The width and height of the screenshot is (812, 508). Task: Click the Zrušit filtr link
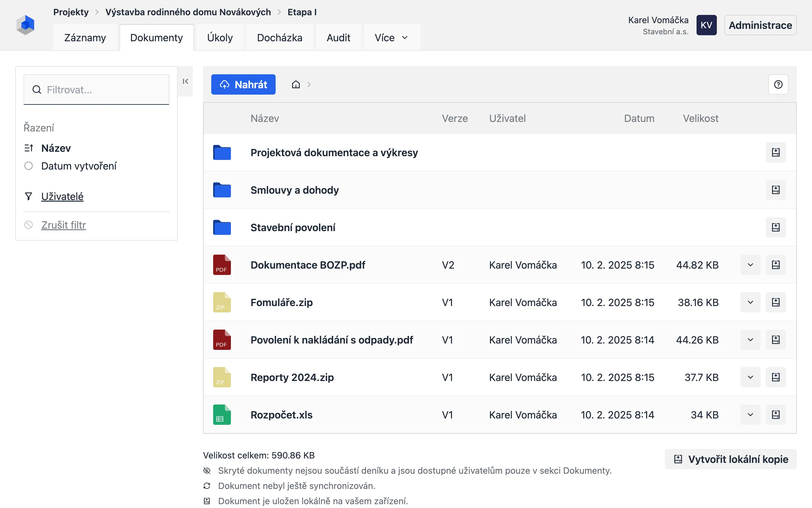pyautogui.click(x=63, y=225)
